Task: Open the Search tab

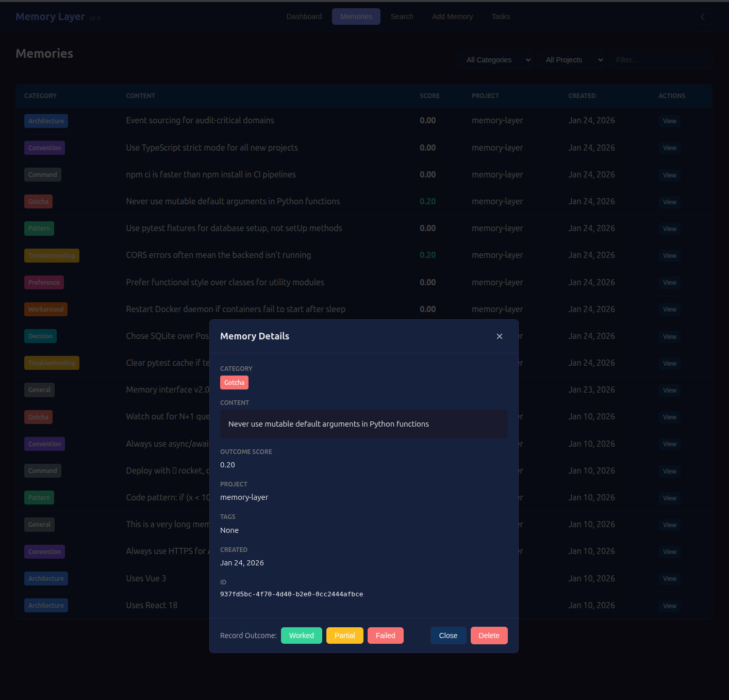Action: tap(402, 17)
